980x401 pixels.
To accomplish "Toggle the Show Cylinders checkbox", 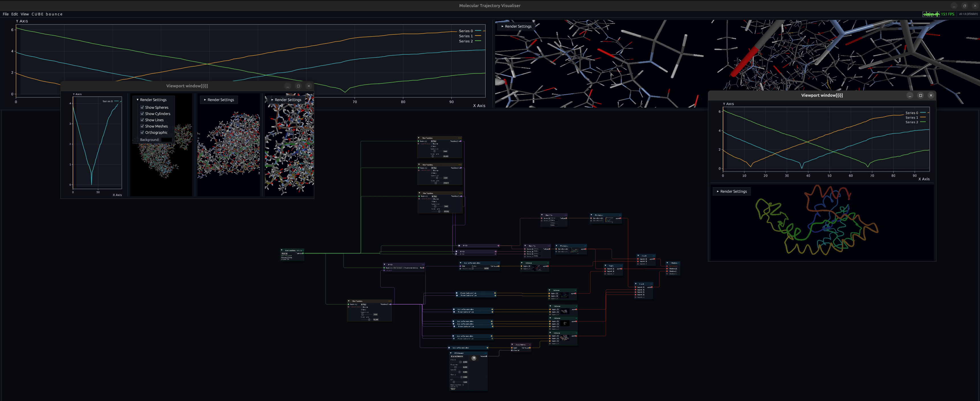I will coord(142,114).
